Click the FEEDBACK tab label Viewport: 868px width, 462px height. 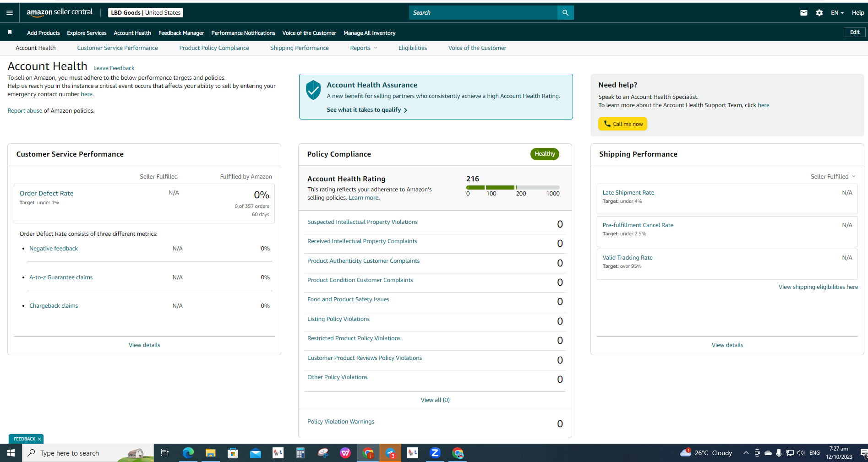24,439
